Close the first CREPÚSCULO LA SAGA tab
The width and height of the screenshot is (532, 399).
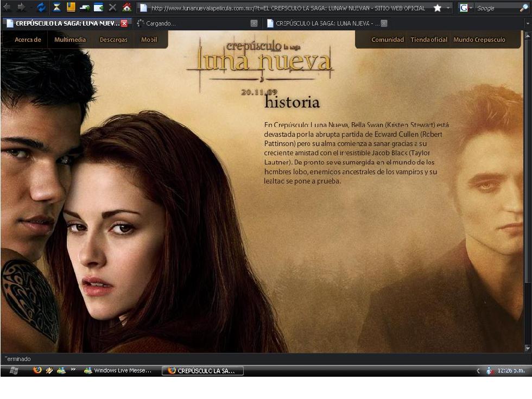pyautogui.click(x=124, y=23)
